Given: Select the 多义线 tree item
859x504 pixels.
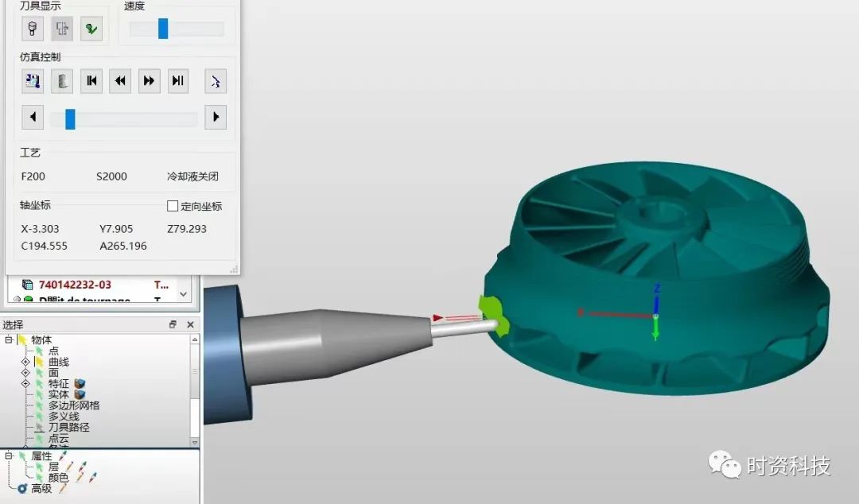Looking at the screenshot, I should (64, 417).
